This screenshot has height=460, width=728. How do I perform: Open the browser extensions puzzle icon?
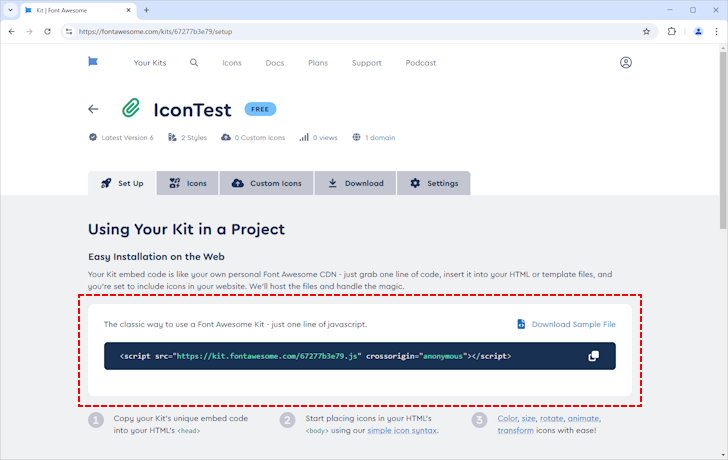(672, 31)
